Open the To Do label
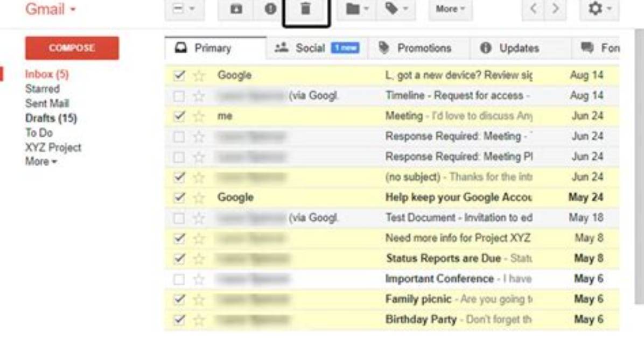This screenshot has height=338, width=644. [x=39, y=132]
